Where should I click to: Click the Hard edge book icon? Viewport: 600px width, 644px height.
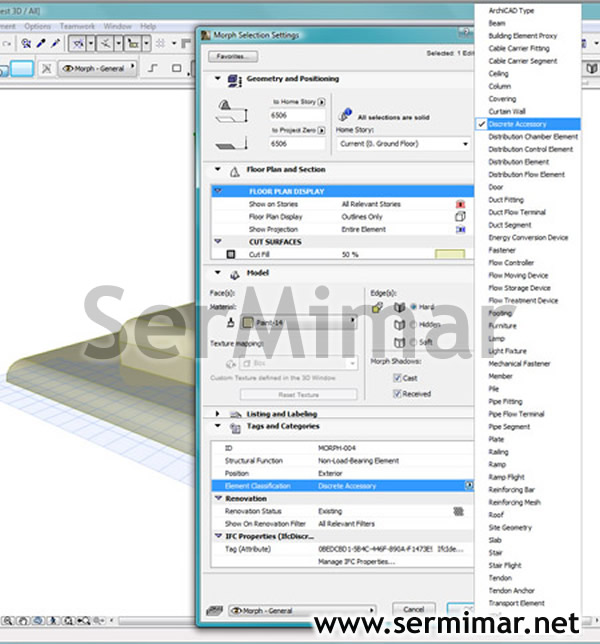point(399,307)
